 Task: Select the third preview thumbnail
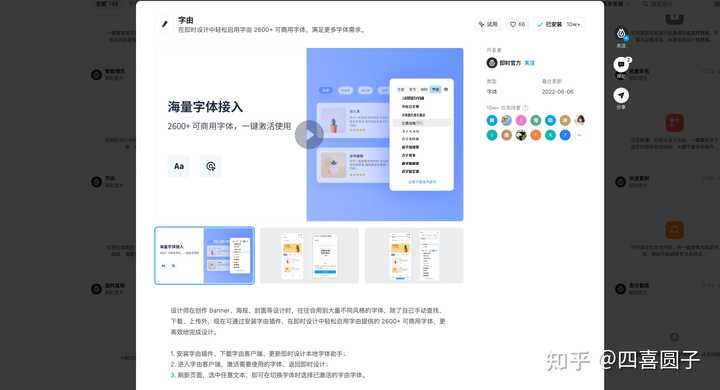tap(414, 255)
